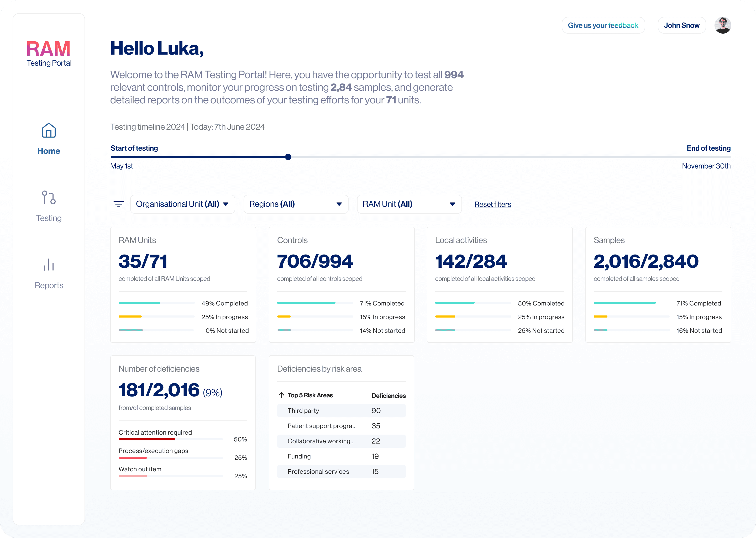Select the Home menu label
Screen dimensions: 756x538
pyautogui.click(x=49, y=151)
